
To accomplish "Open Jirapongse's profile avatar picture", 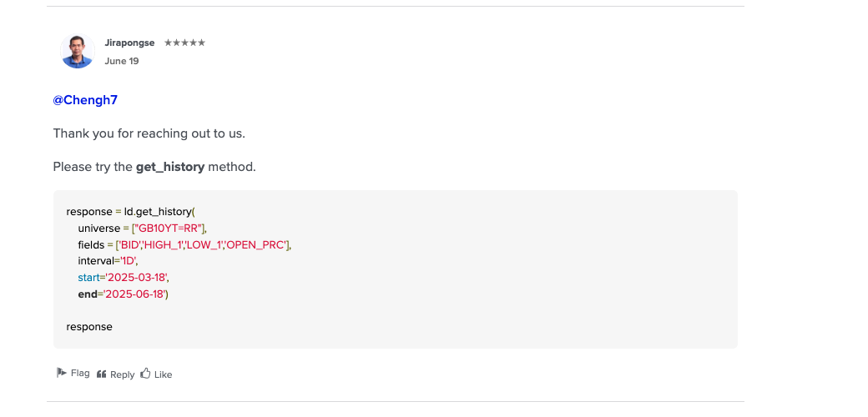I will (x=78, y=51).
